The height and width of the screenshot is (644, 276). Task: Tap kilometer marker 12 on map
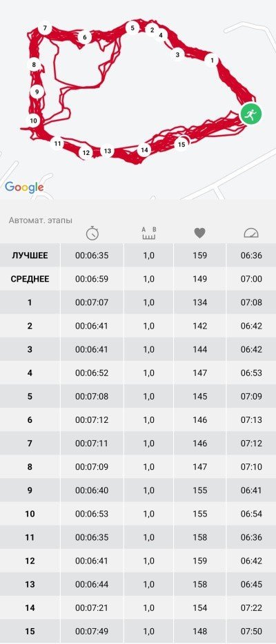click(86, 153)
